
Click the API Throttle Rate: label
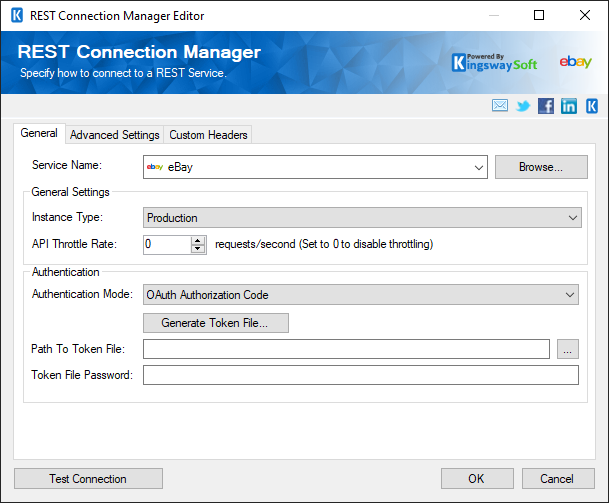pyautogui.click(x=74, y=244)
